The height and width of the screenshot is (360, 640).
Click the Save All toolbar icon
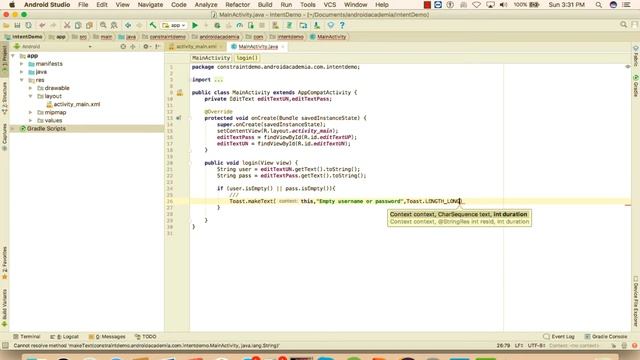17,25
